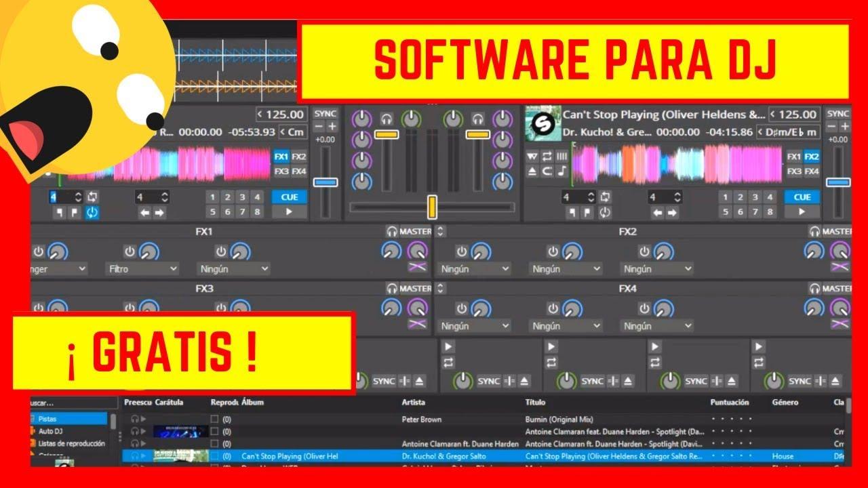
Task: Click the right deck loop-in marker icon
Action: click(571, 213)
